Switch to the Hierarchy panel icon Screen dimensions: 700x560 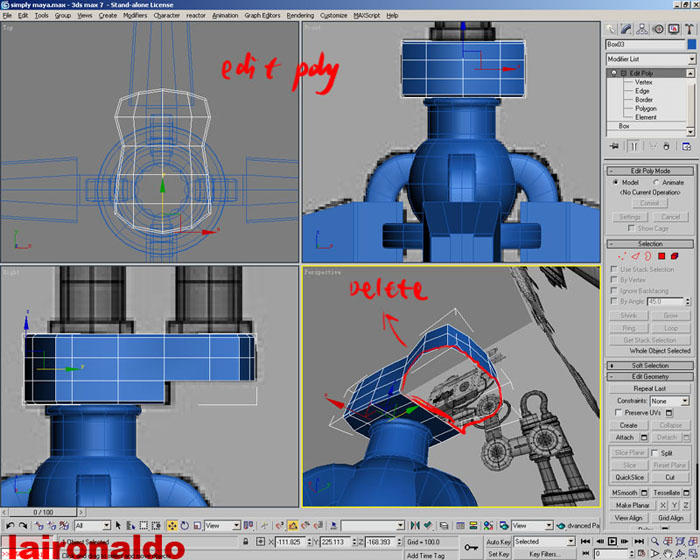(640, 28)
